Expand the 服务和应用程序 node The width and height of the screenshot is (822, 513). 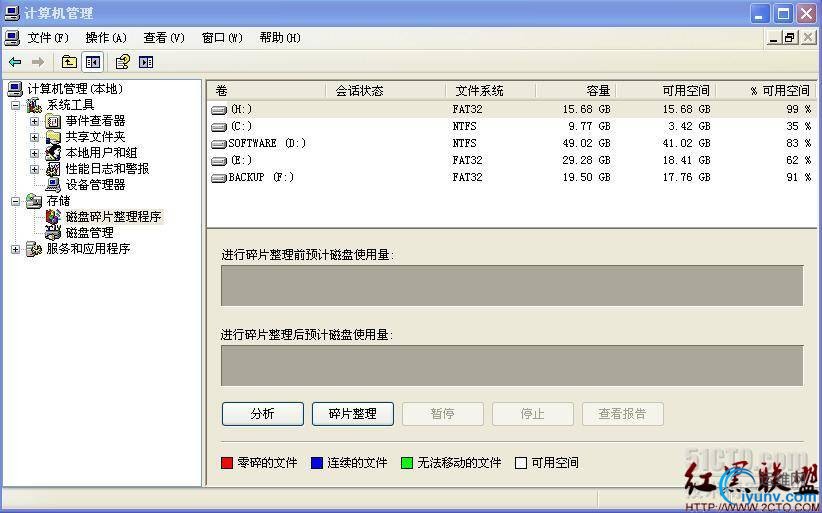click(16, 249)
